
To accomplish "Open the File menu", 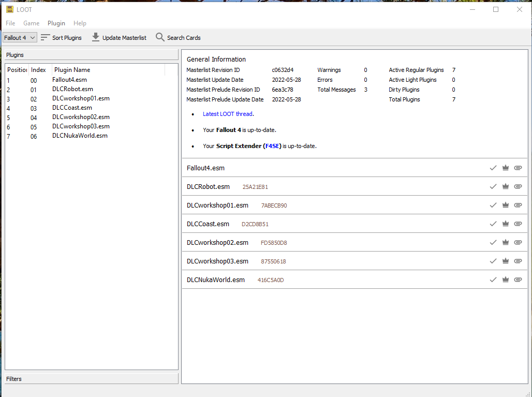I will point(10,23).
